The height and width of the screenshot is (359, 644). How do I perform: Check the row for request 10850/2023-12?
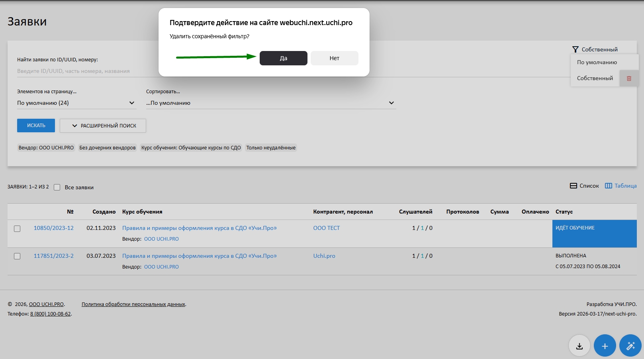[x=17, y=229]
